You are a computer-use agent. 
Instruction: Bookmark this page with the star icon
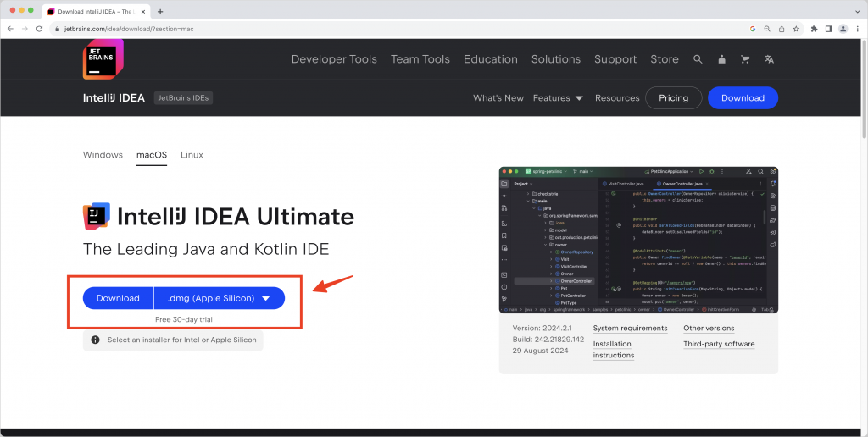pos(796,29)
